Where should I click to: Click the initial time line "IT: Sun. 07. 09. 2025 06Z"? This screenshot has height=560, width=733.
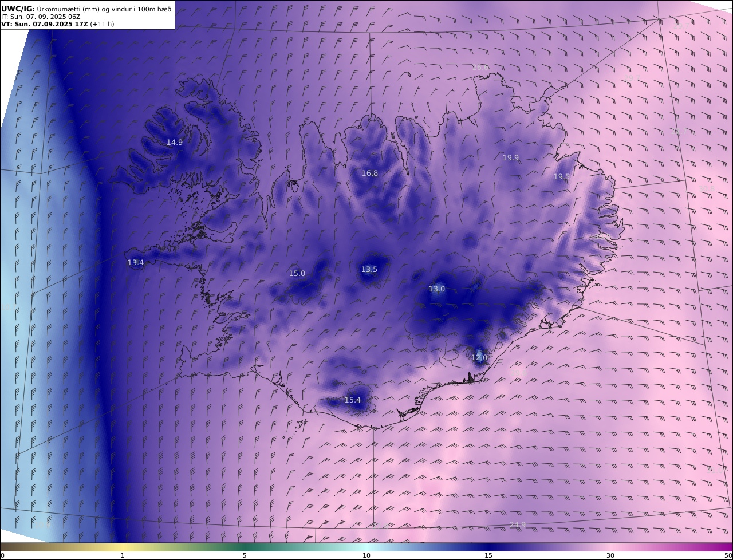click(x=41, y=17)
